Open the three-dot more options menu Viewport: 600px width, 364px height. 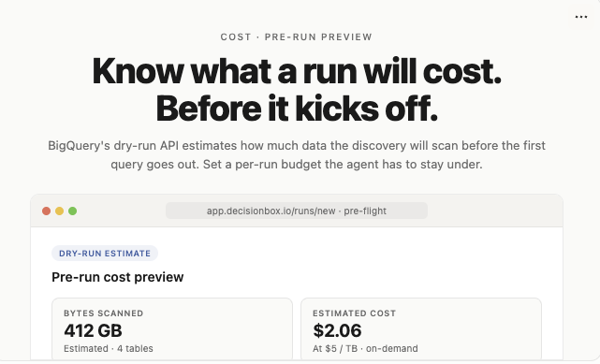(x=581, y=17)
